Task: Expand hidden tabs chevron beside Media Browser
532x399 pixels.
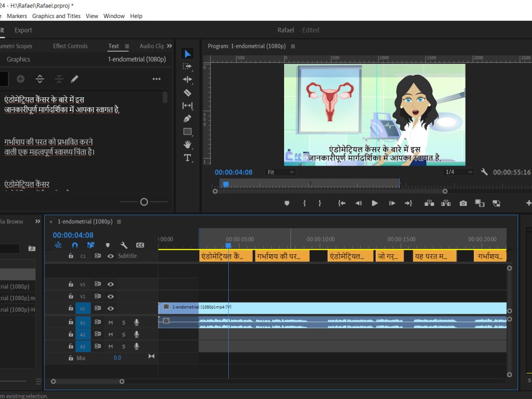Action: tap(38, 221)
